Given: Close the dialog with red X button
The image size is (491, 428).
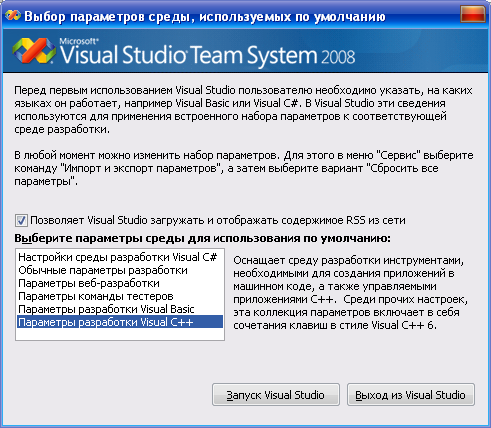Looking at the screenshot, I should (472, 14).
